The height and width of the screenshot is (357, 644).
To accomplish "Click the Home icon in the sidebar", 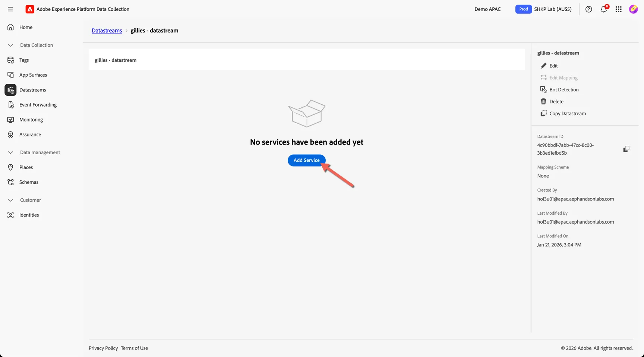I will coord(10,27).
